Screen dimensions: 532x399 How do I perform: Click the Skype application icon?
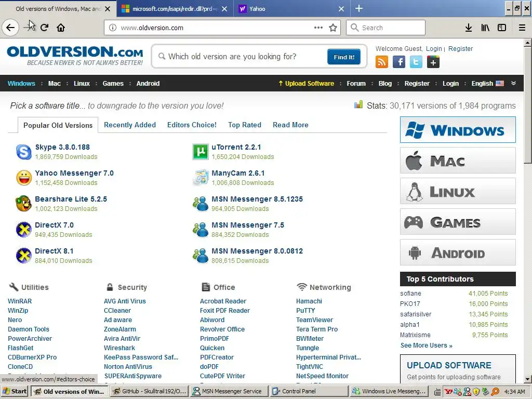(24, 152)
